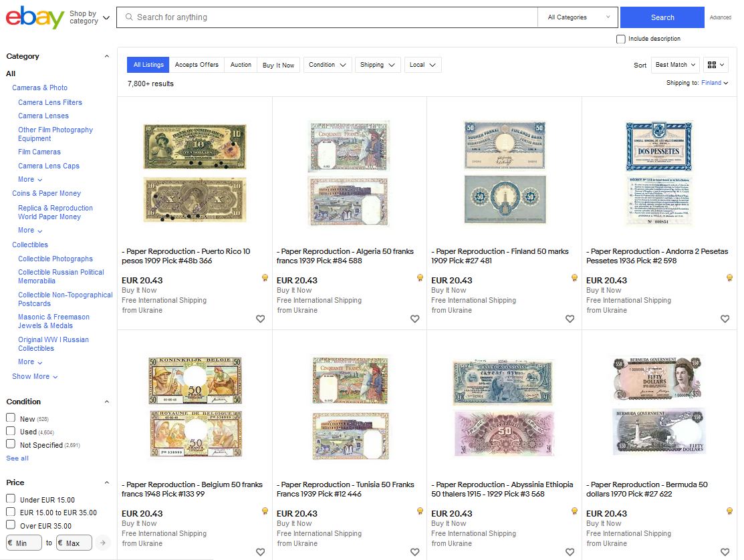Enable the Include description checkbox

tap(620, 39)
